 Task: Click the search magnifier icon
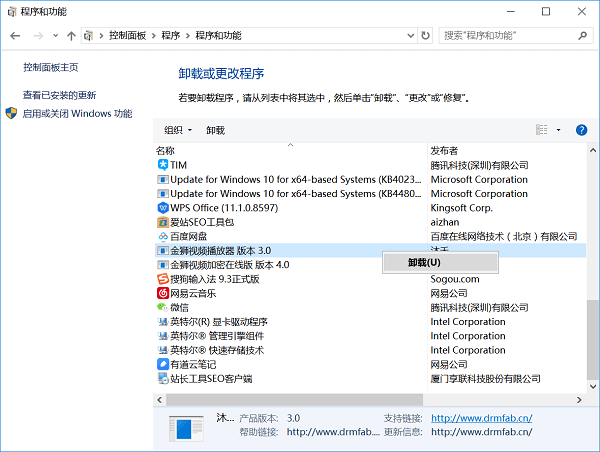pos(582,36)
